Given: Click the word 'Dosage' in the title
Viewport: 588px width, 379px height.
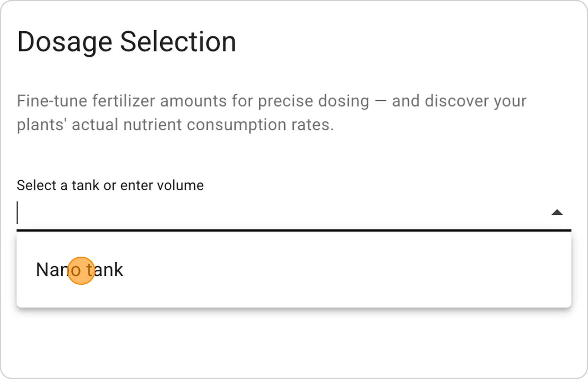Looking at the screenshot, I should pos(65,42).
